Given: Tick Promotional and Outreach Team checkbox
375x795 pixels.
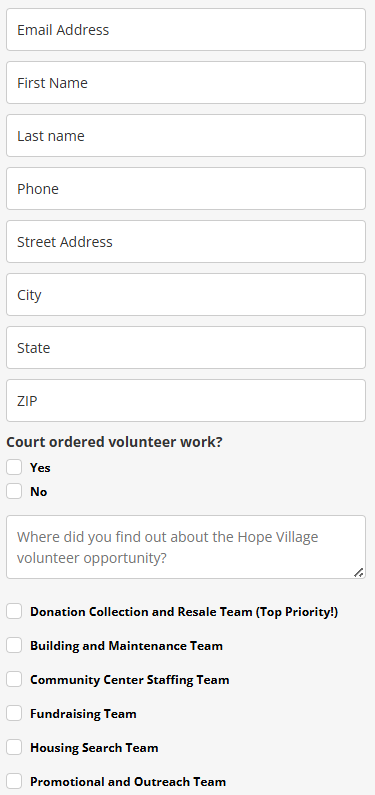Looking at the screenshot, I should click(14, 781).
